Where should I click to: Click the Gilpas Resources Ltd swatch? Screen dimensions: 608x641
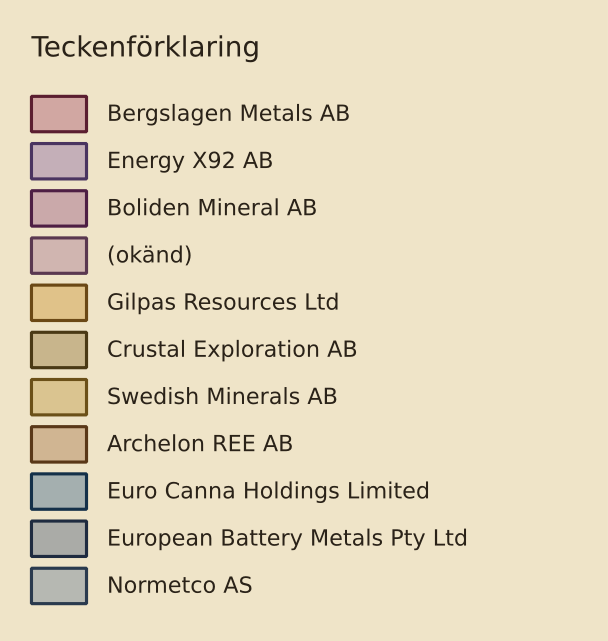(59, 303)
